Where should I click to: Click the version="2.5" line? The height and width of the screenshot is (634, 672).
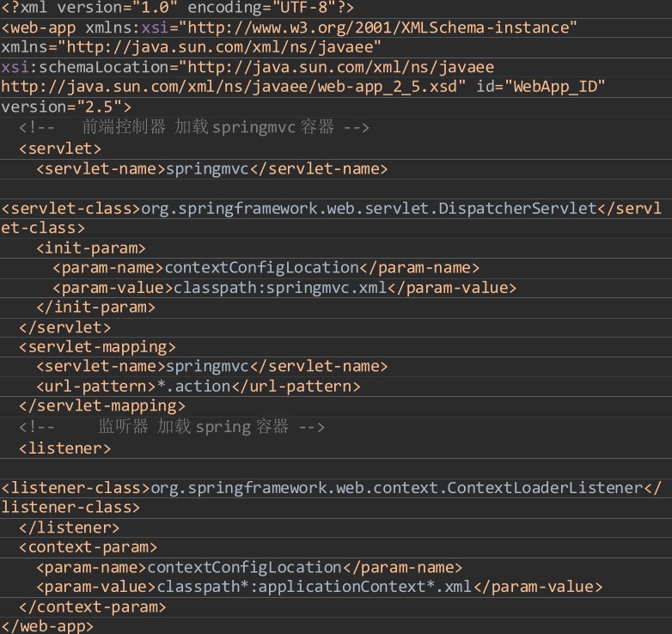pos(66,107)
